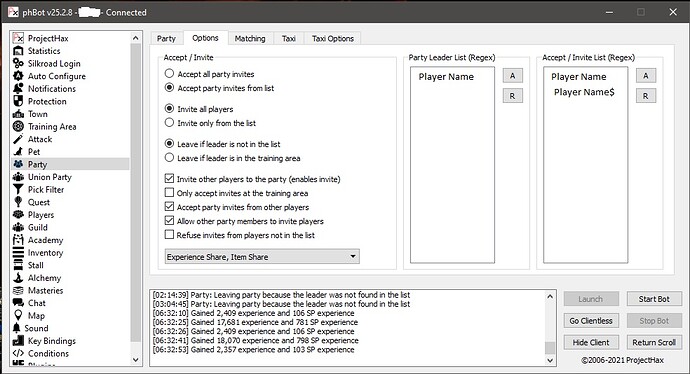The width and height of the screenshot is (690, 374).
Task: Open the Notifications bell icon
Action: pyautogui.click(x=18, y=88)
